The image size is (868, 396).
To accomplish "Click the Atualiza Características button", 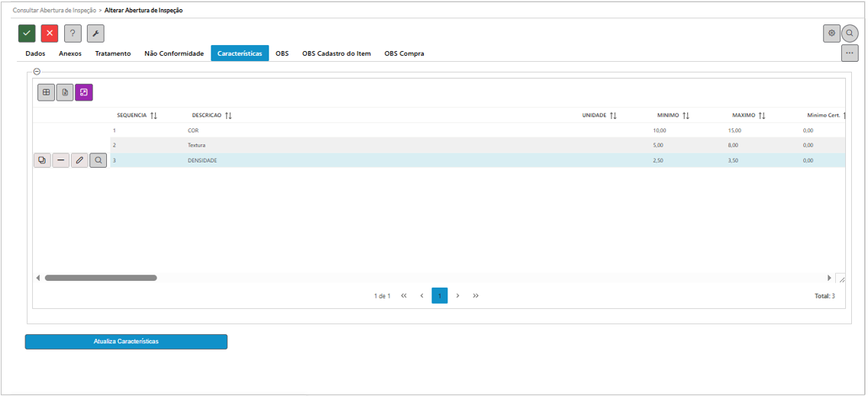I will (x=126, y=342).
